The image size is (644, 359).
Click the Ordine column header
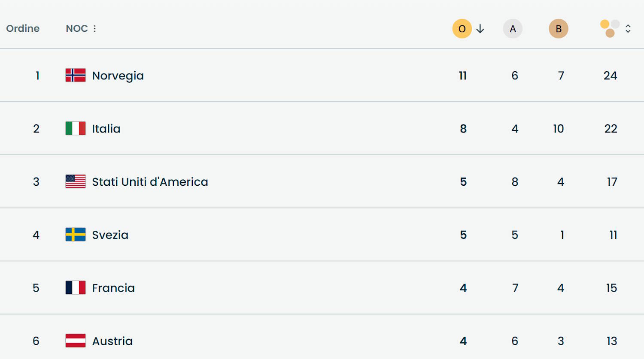click(22, 28)
